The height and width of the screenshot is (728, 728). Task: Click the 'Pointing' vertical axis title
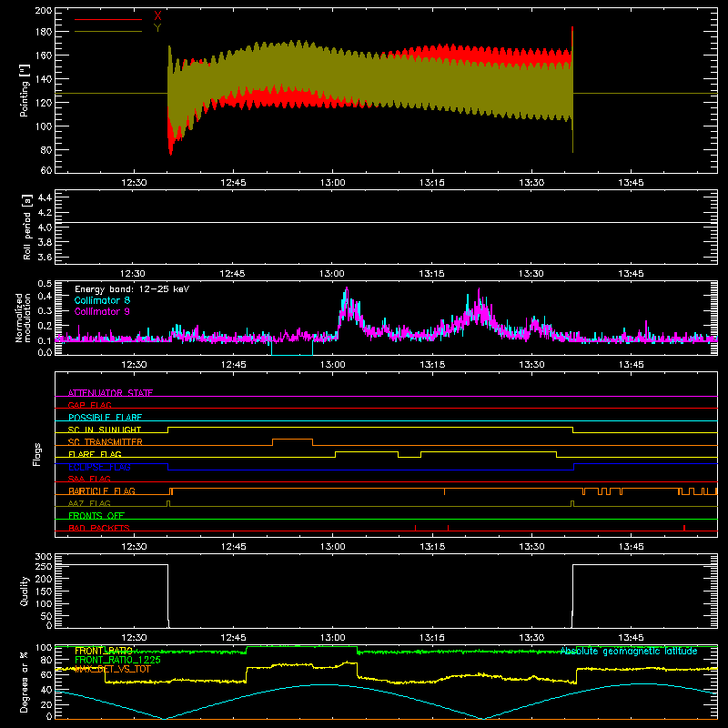(x=25, y=90)
